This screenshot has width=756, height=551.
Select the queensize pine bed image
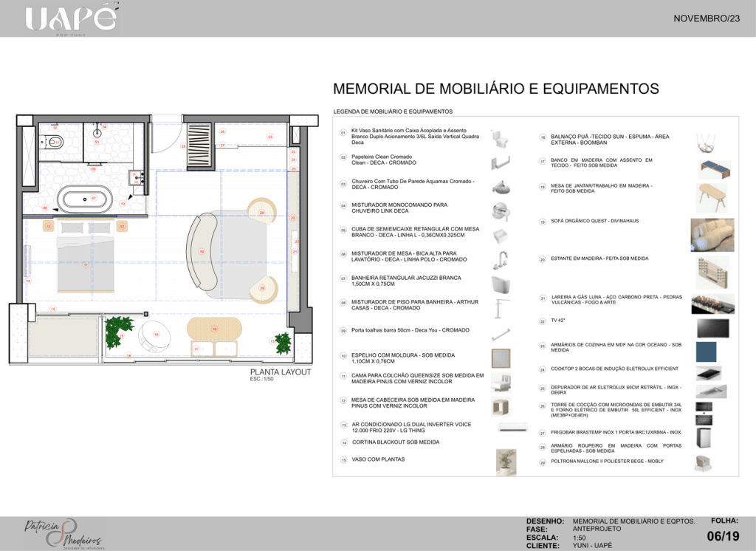click(501, 382)
